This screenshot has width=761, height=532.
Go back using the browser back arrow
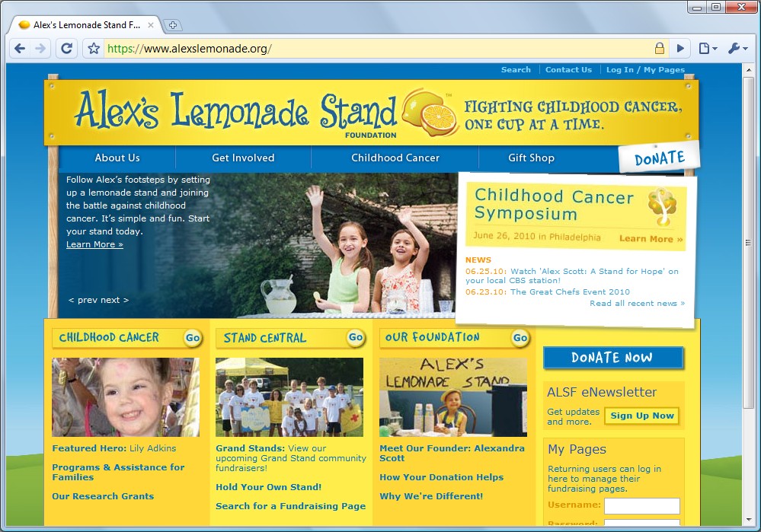(x=20, y=49)
